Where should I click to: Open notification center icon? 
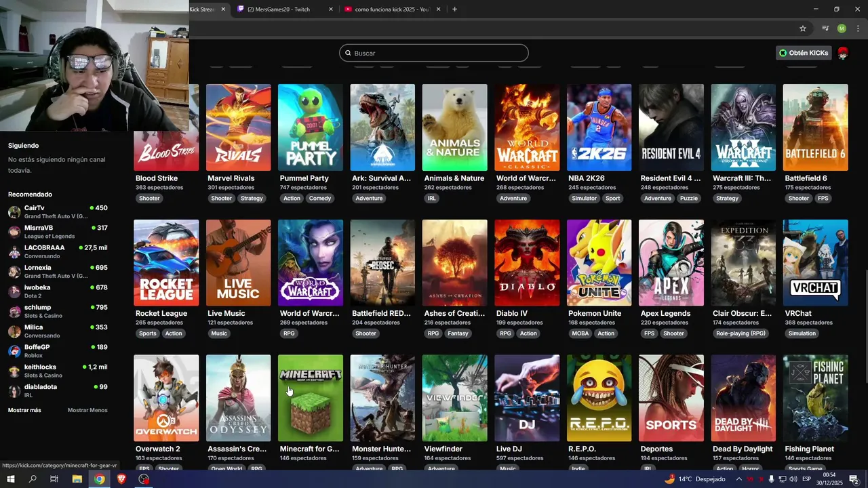[x=854, y=479]
